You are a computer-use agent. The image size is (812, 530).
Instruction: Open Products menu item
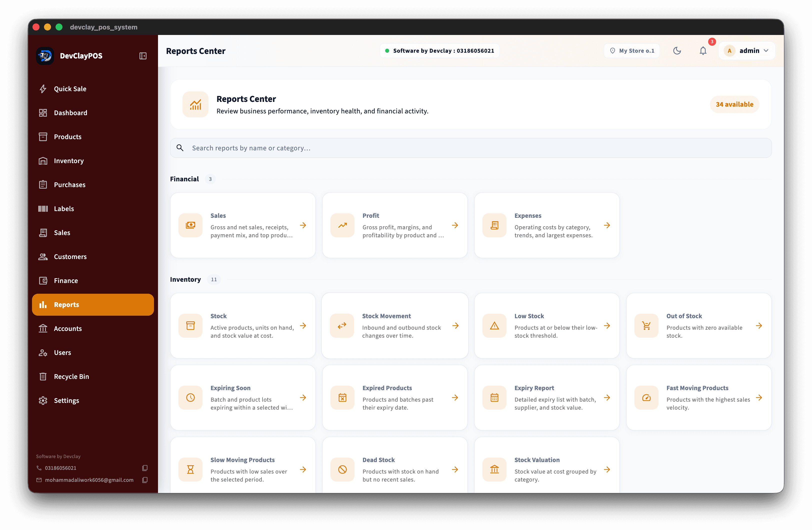[x=92, y=137]
